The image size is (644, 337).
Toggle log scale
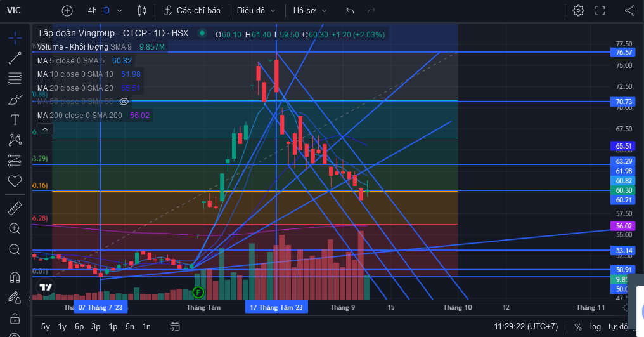[596, 327]
